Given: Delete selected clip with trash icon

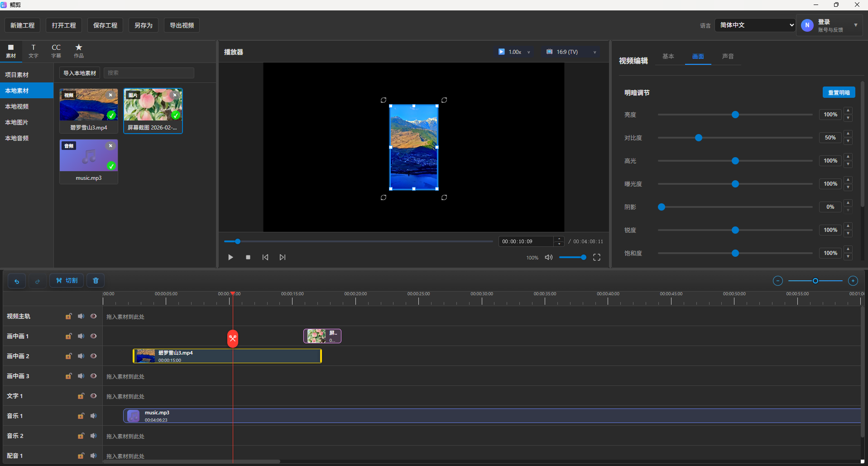Looking at the screenshot, I should [x=96, y=281].
